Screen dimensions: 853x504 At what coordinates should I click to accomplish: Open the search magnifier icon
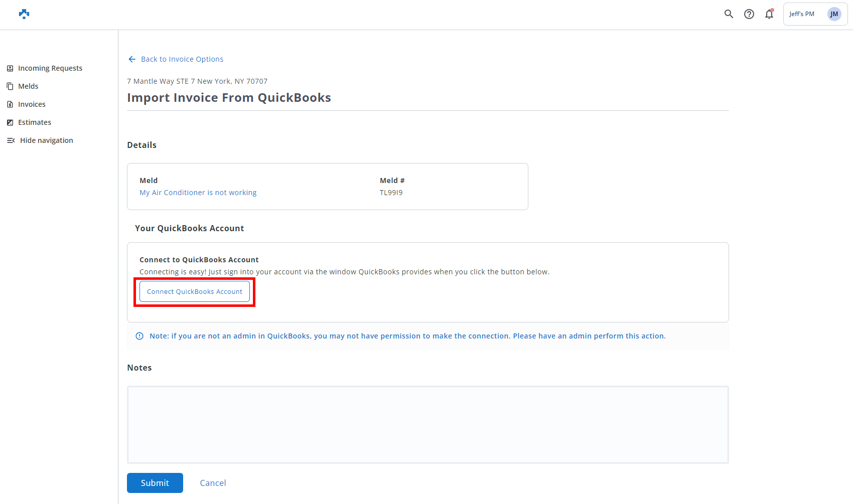coord(729,14)
